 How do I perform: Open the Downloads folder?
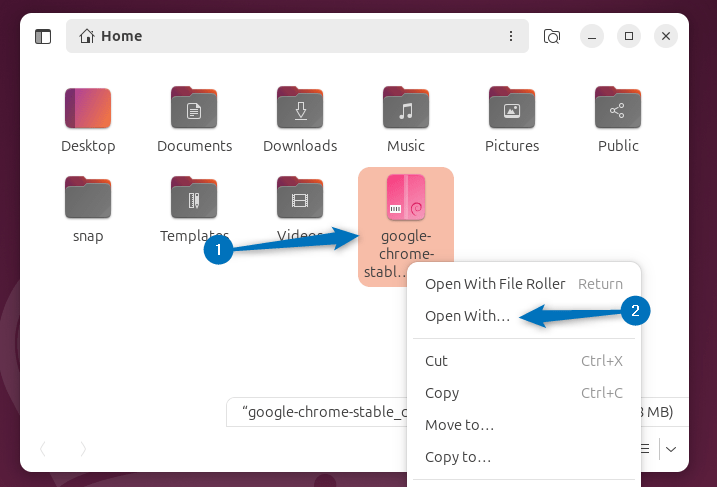pos(300,108)
